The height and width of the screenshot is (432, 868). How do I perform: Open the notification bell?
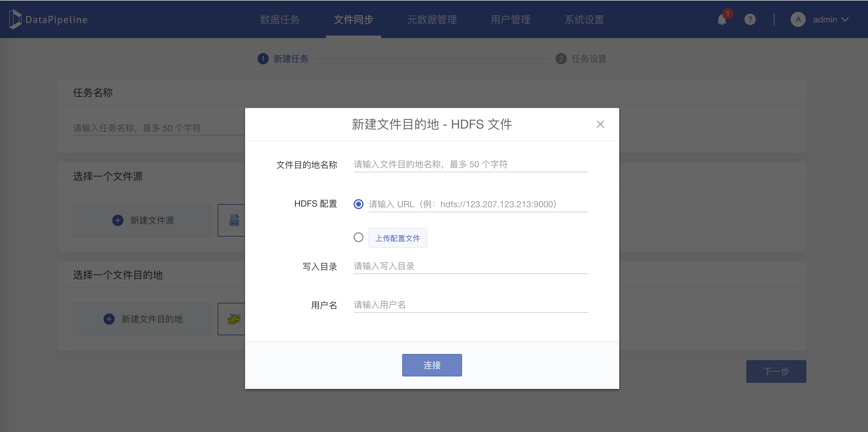coord(722,20)
